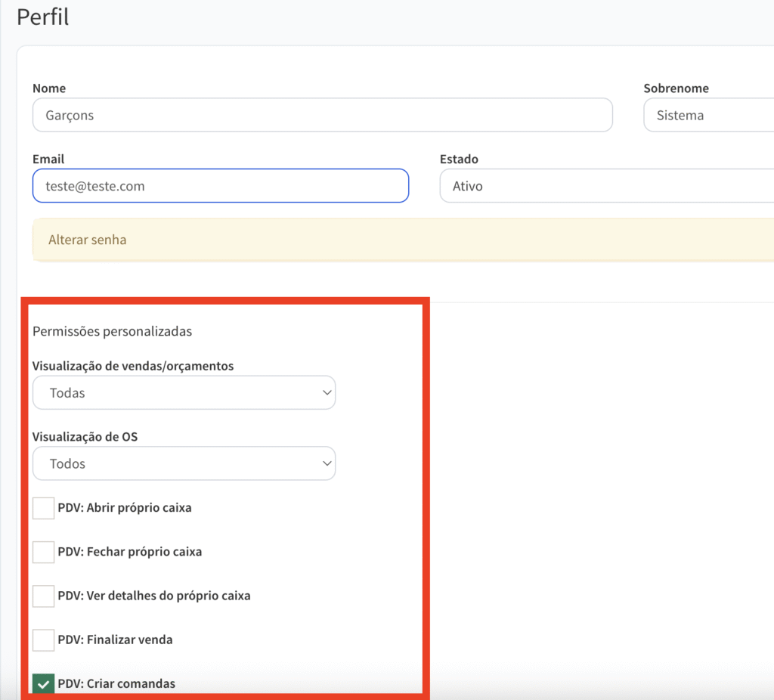Screen dimensions: 774x700
Task: Enable the PDV: Finalizar venda checkbox
Action: 43,640
